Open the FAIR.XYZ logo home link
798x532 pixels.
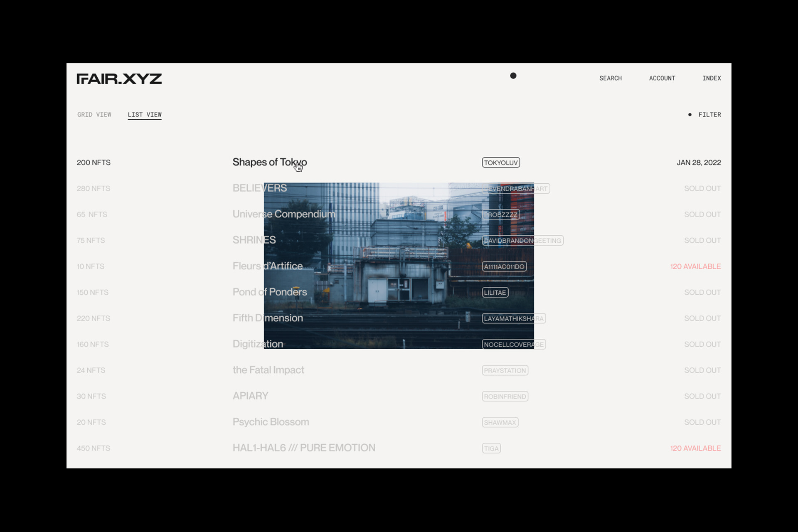pos(119,79)
